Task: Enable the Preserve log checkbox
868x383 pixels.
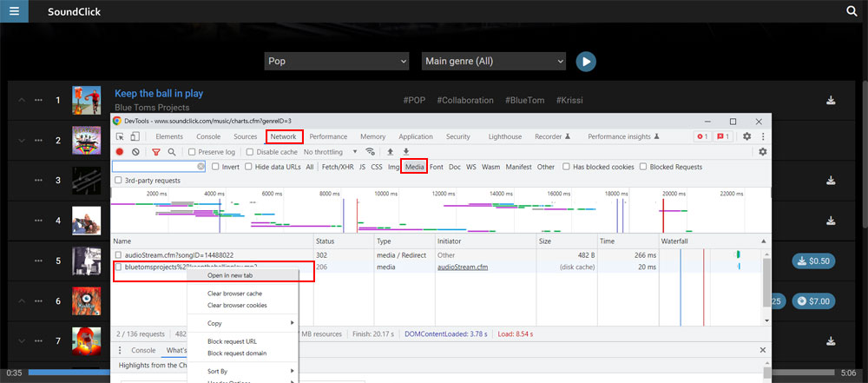Action: pyautogui.click(x=192, y=152)
